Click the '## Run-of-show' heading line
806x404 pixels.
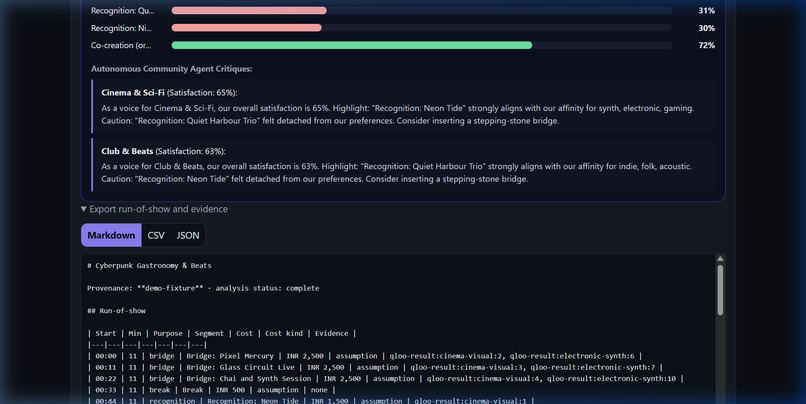(x=116, y=311)
